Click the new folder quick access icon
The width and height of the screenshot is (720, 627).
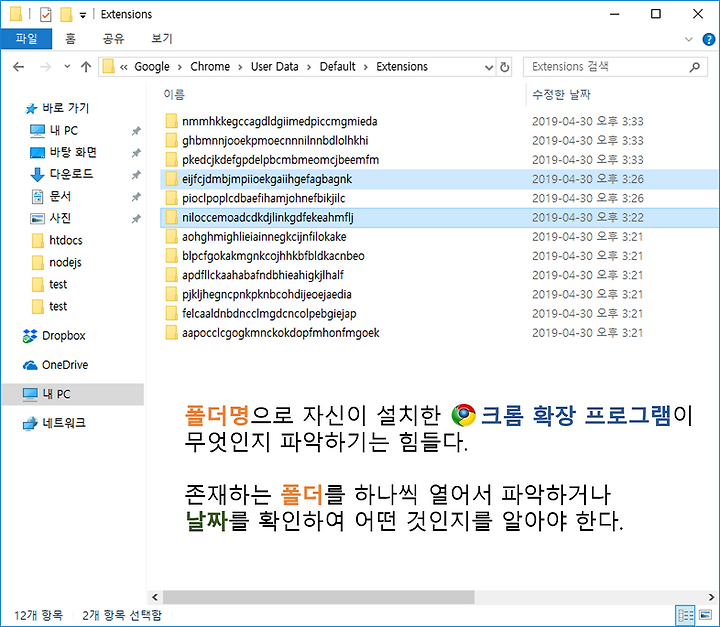[66, 15]
